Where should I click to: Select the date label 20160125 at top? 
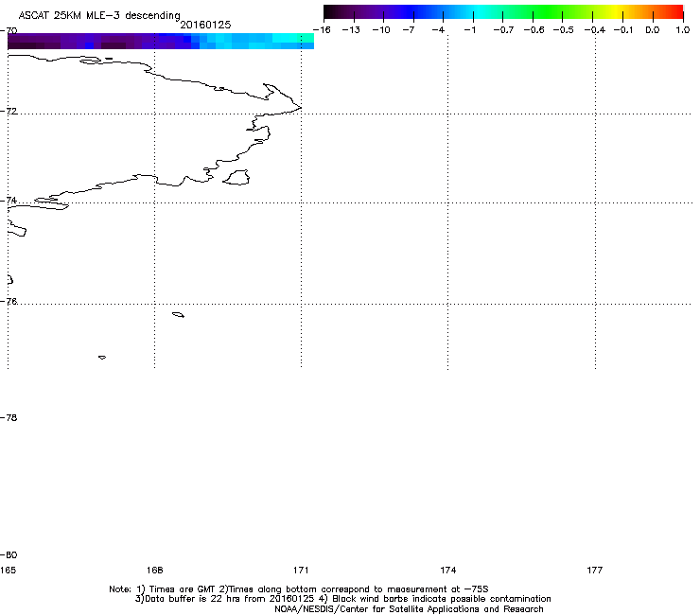tap(205, 25)
